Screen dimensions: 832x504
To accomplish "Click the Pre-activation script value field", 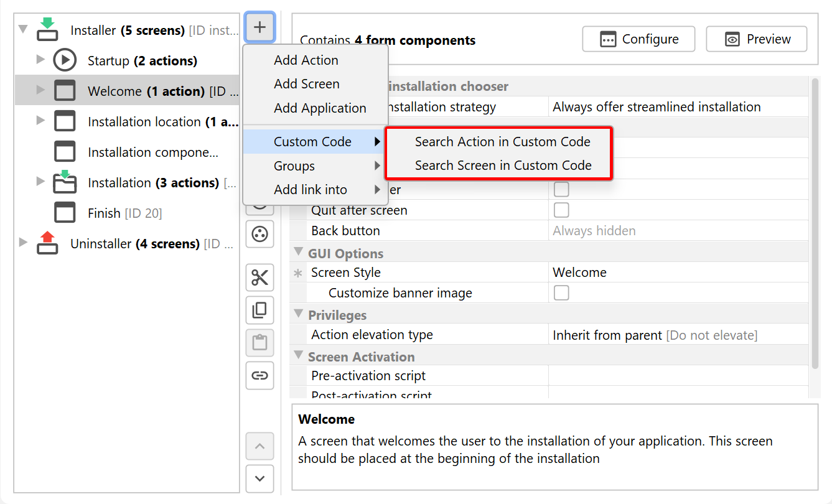I will (x=678, y=376).
